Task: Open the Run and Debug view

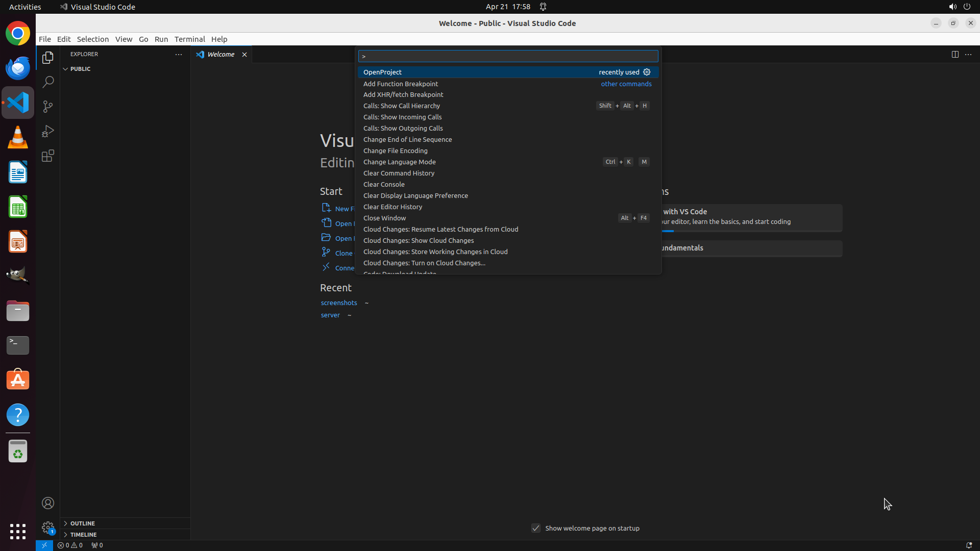Action: [48, 131]
